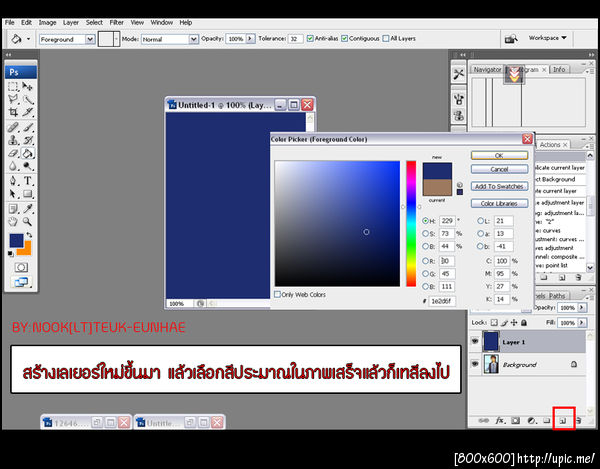Select the G green radio button

point(425,274)
